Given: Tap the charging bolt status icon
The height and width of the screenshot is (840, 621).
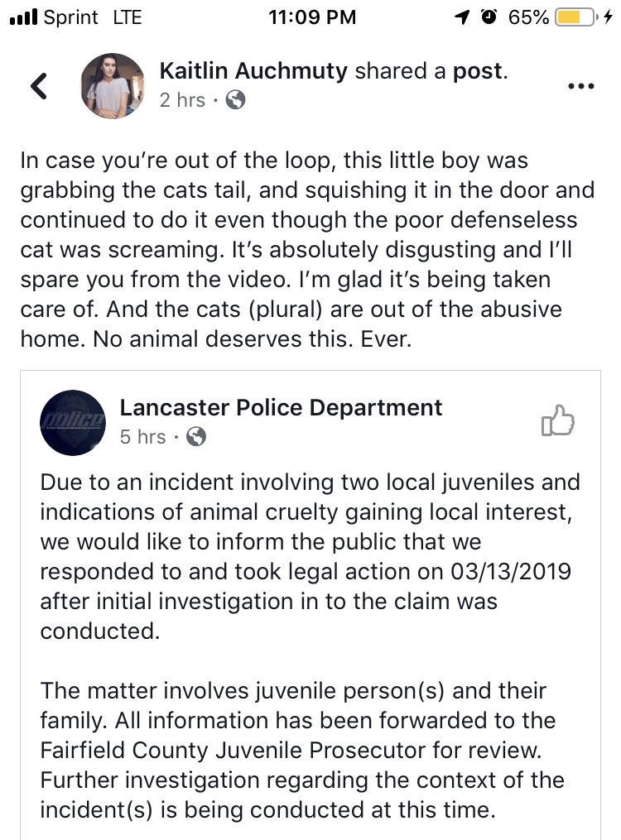Looking at the screenshot, I should (x=607, y=17).
